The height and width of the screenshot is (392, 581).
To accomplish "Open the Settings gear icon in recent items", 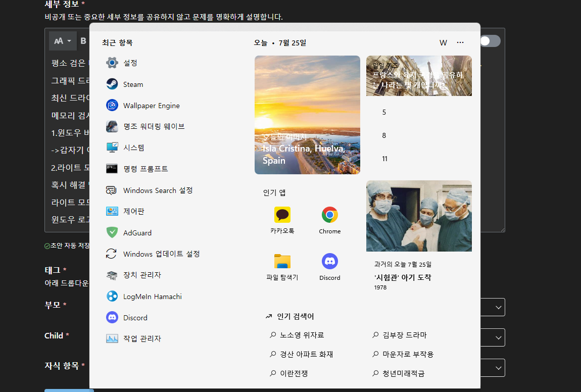I will pos(112,63).
